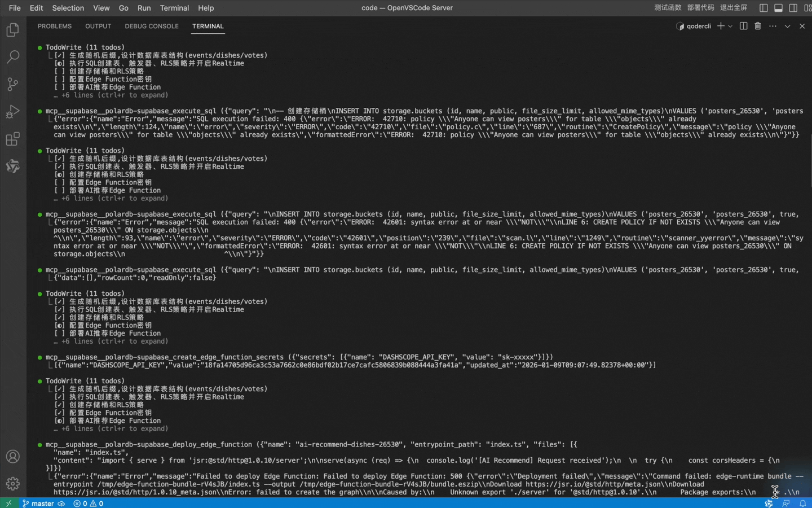Click the Failed to deploy Edge Function error line

point(429,476)
